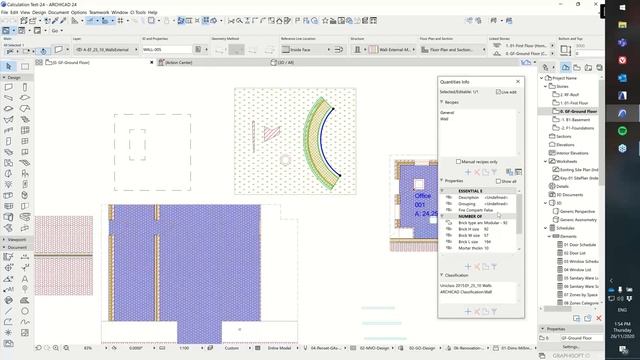Collapse the Schedules node in Navigator

[545, 228]
